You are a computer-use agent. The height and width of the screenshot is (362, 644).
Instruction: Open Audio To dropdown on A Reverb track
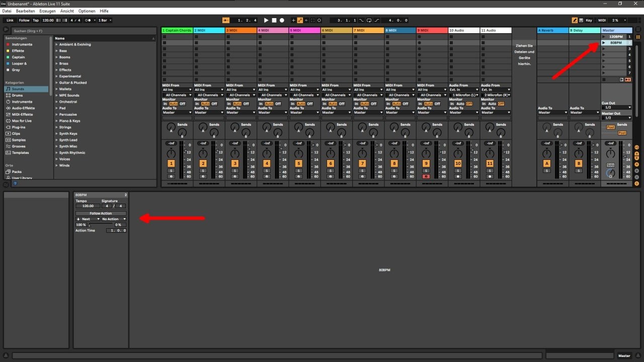(552, 112)
